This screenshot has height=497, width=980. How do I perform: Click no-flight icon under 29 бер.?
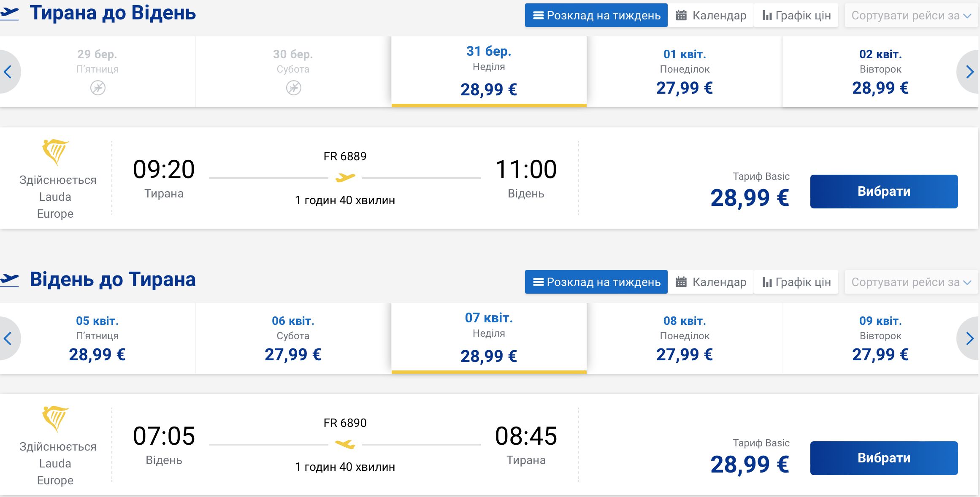98,88
